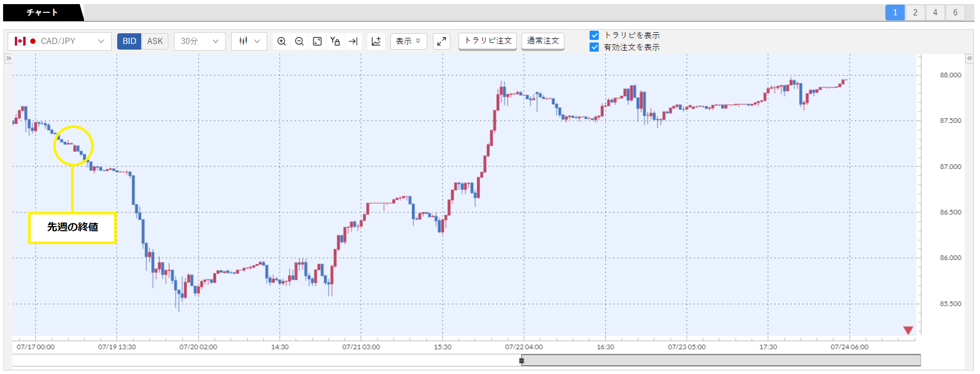Grab the left handle of the time range scrollbar
The width and height of the screenshot is (980, 374).
pos(521,361)
